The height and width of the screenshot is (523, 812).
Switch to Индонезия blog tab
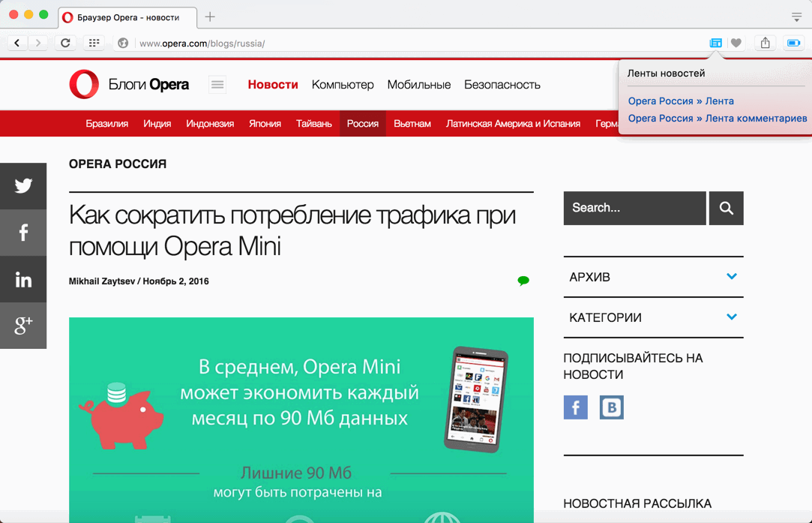coord(210,123)
